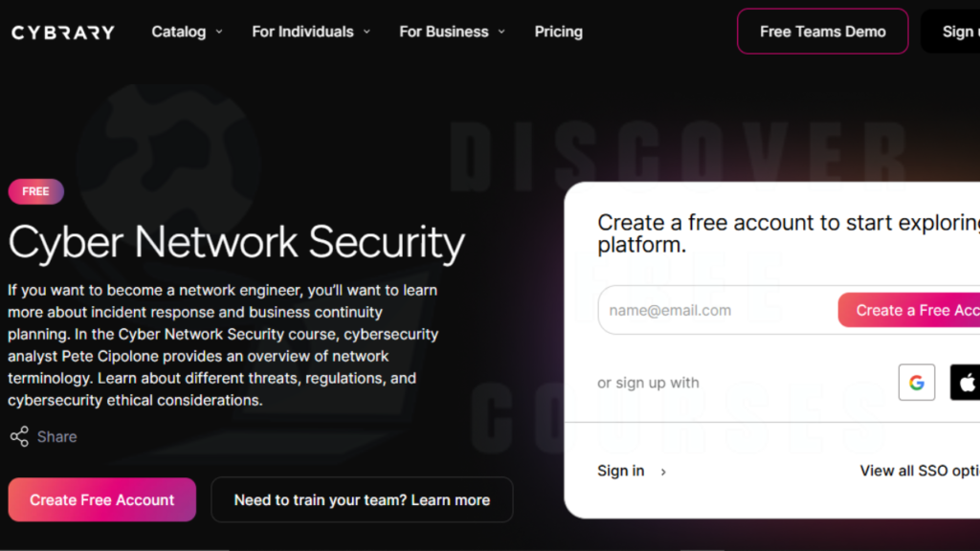Click the Free Teams Demo button

tap(822, 32)
